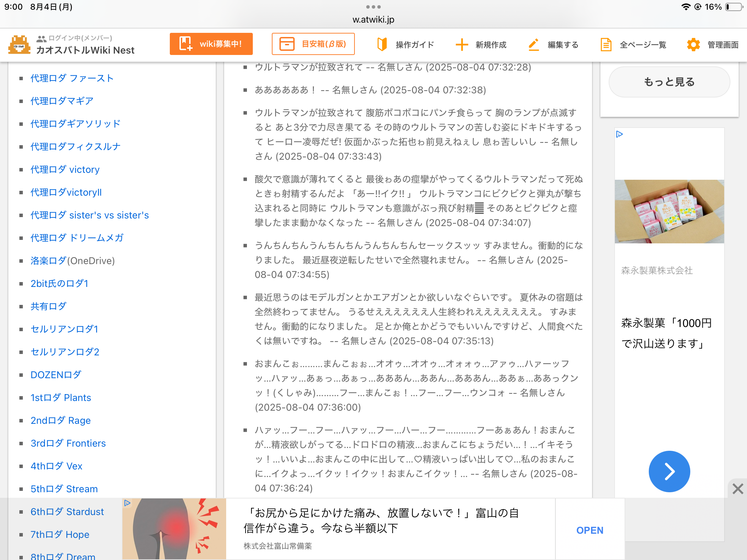Tap the 森永製菓株式会社 advertiser label
Image resolution: width=747 pixels, height=560 pixels.
[x=657, y=270]
